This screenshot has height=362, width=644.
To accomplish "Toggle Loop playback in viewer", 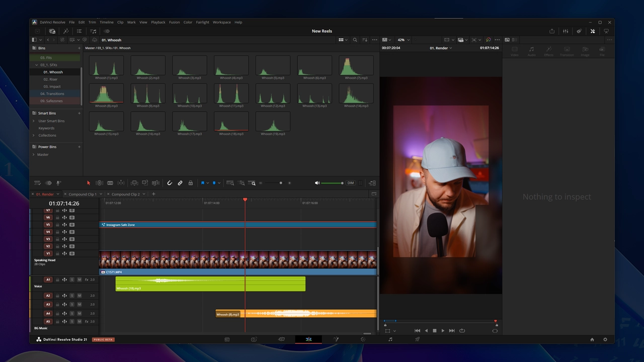I will (x=462, y=330).
